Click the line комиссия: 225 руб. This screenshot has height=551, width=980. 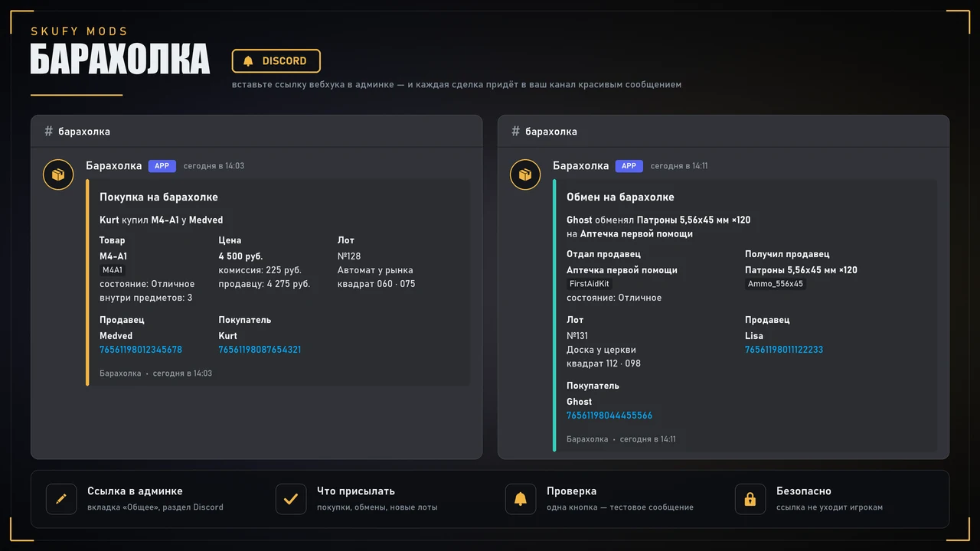[260, 270]
